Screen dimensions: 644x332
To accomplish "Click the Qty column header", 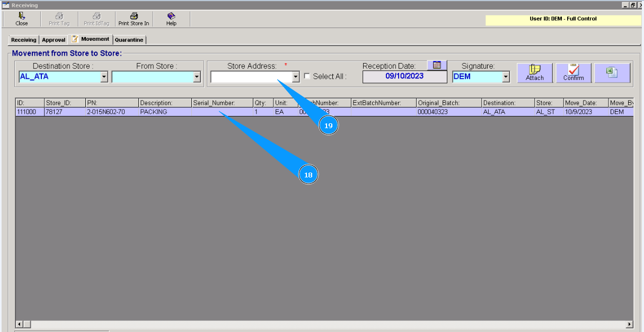I will coord(263,103).
